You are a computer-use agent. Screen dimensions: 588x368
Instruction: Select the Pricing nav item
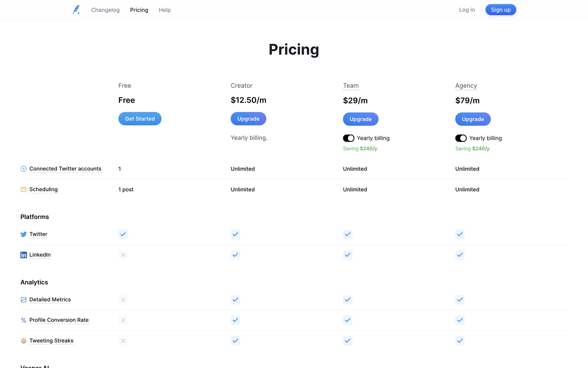[x=139, y=10]
